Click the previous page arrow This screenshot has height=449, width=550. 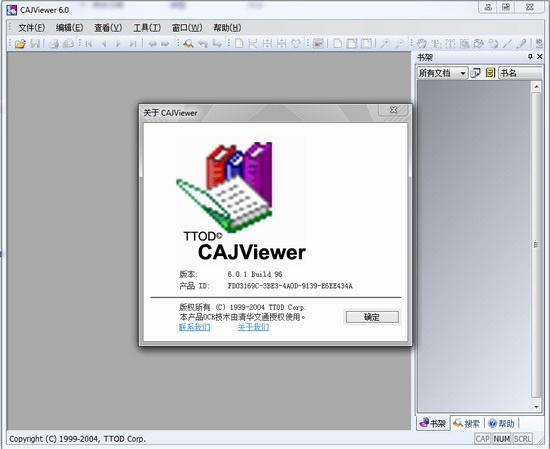[104, 43]
